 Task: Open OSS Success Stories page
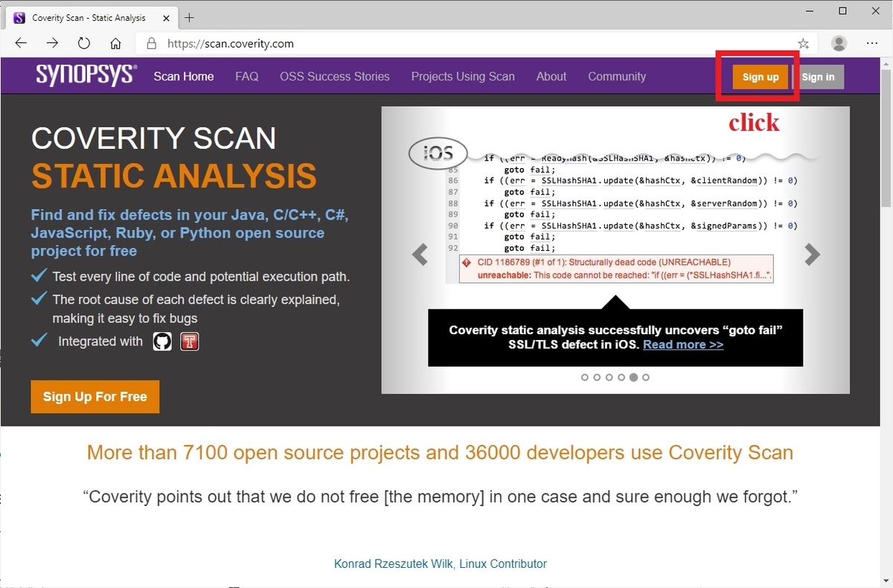point(335,77)
